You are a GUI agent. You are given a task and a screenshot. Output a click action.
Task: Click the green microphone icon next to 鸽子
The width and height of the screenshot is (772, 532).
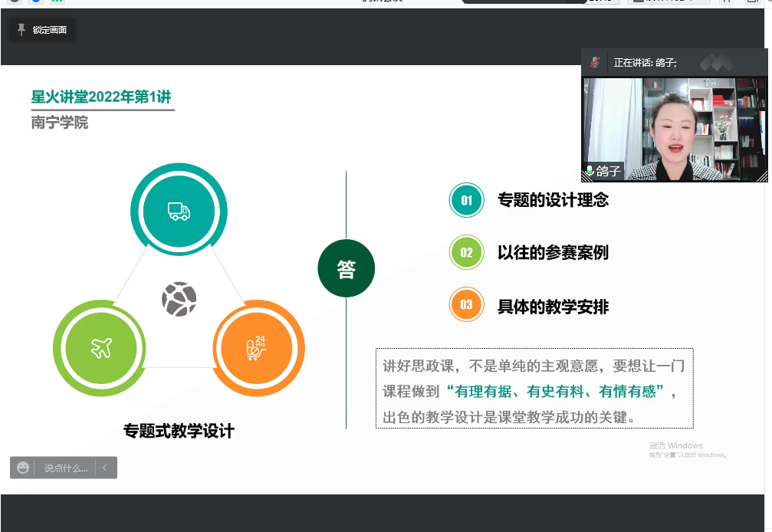click(590, 172)
